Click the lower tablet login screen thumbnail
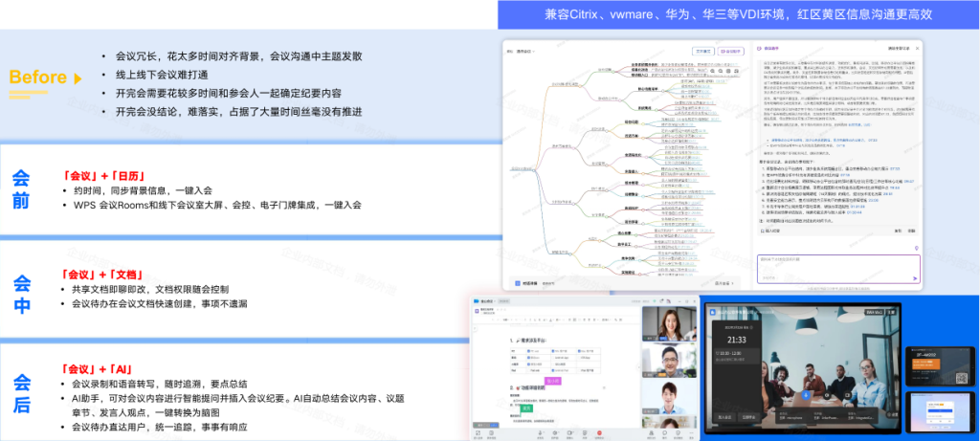Screen dimensions: 980x441 click(x=942, y=411)
